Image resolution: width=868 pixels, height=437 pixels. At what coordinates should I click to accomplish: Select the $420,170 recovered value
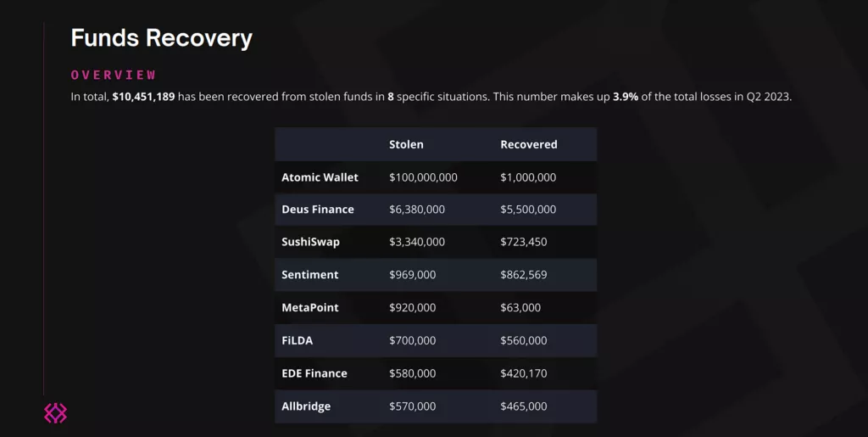[x=523, y=373]
